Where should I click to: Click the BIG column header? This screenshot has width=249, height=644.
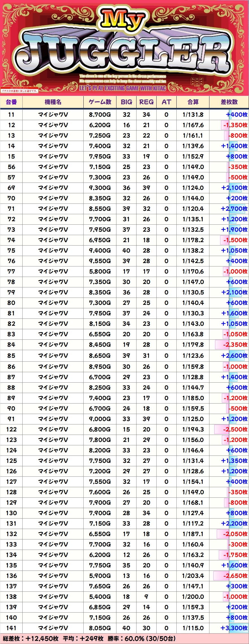[x=126, y=102]
